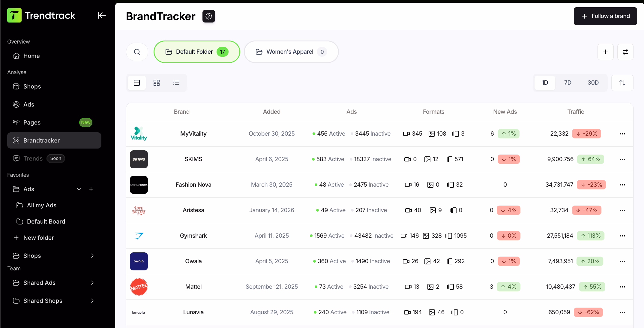Switch traffic range to 7D
This screenshot has height=328, width=644.
568,83
